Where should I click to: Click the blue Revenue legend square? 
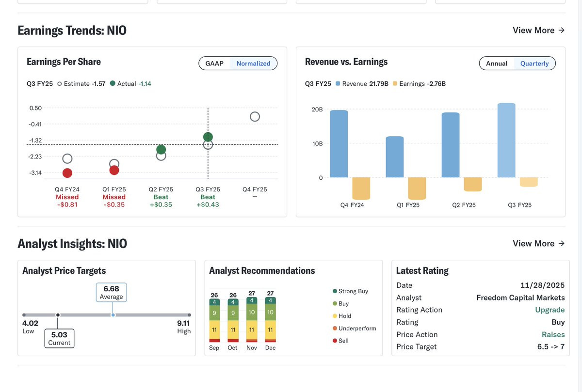[338, 84]
